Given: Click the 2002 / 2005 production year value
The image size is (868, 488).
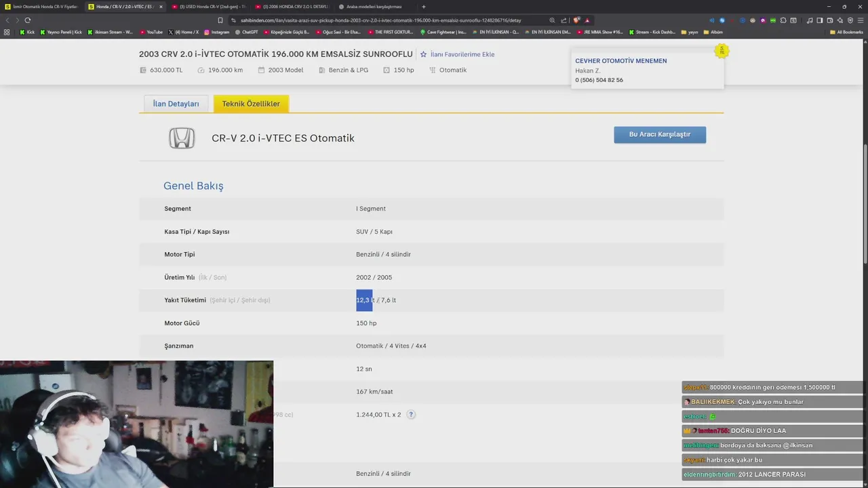Looking at the screenshot, I should 374,277.
